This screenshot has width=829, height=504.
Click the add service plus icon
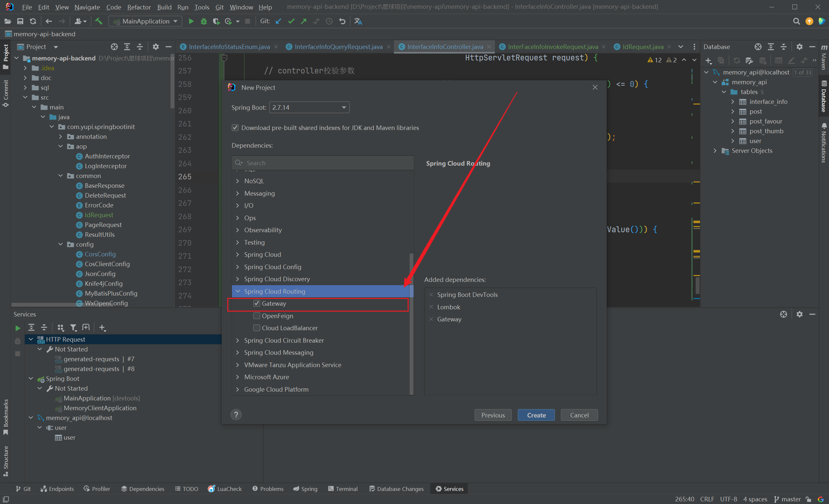(x=102, y=327)
